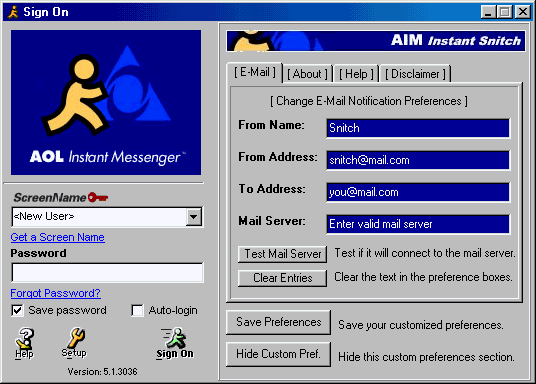Image resolution: width=536 pixels, height=384 pixels.
Task: Click the Test Mail Server button
Action: tap(282, 254)
